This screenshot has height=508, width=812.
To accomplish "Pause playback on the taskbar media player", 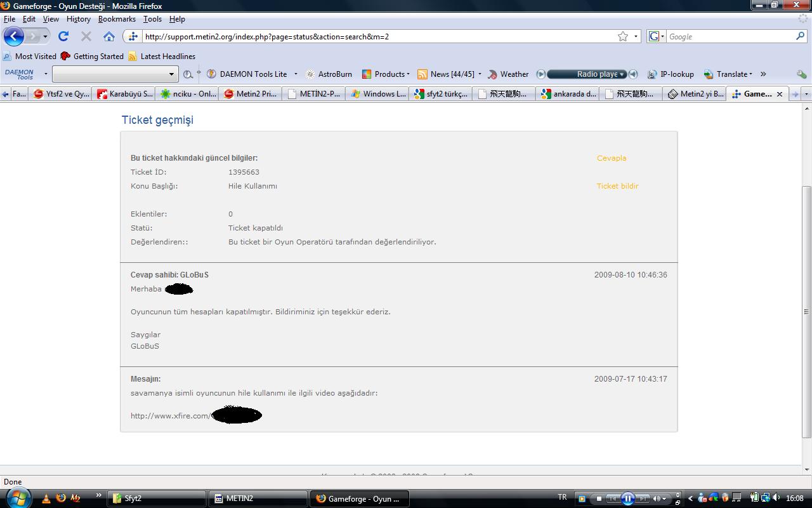I will 627,498.
